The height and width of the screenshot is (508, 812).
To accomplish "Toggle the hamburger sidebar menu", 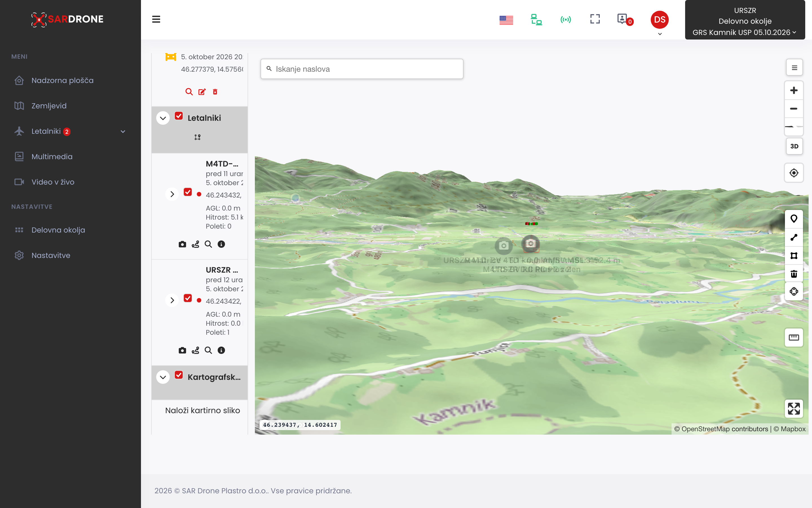I will (x=156, y=19).
